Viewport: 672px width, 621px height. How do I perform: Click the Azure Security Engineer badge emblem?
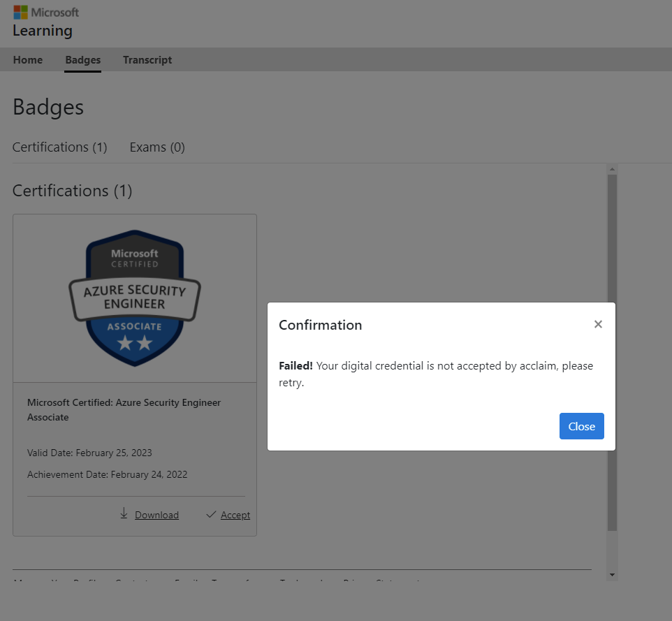[134, 297]
